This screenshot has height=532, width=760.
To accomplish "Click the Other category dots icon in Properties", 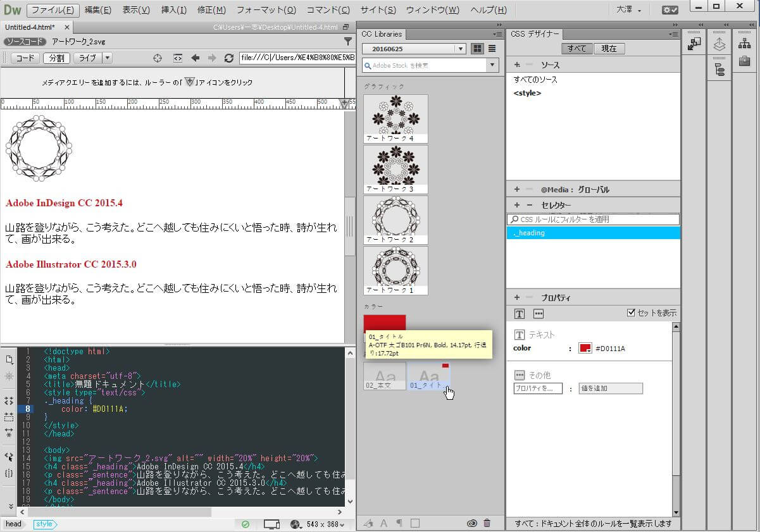I will 539,314.
